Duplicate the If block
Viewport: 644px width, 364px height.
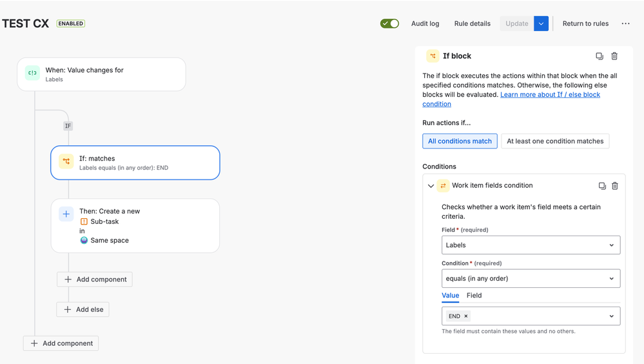600,56
